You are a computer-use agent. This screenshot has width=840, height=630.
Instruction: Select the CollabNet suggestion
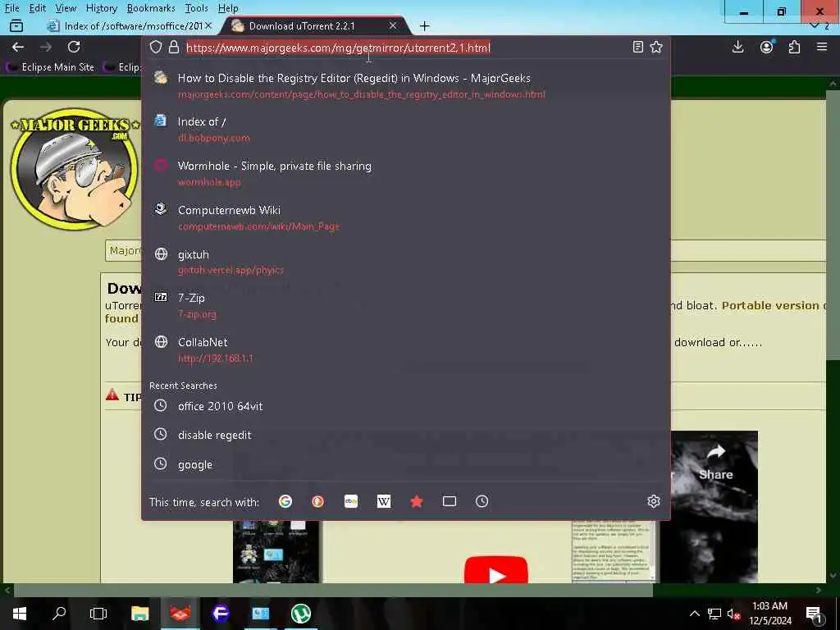pyautogui.click(x=405, y=349)
